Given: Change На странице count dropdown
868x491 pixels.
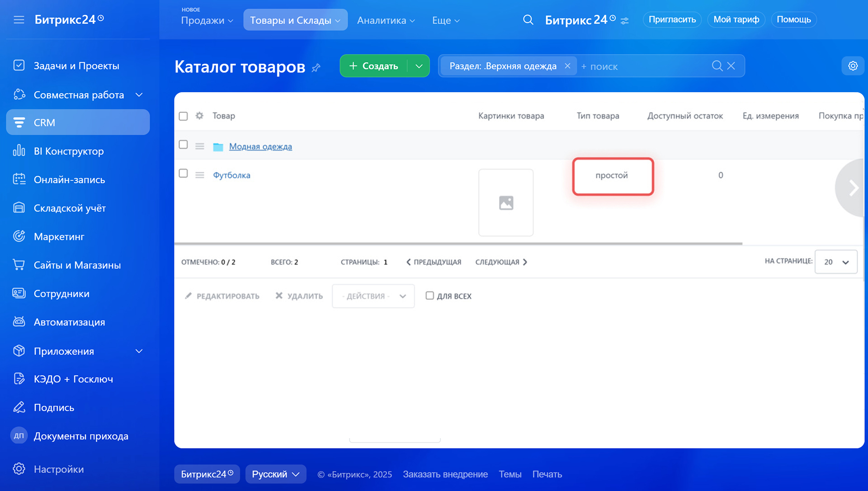Looking at the screenshot, I should 835,262.
